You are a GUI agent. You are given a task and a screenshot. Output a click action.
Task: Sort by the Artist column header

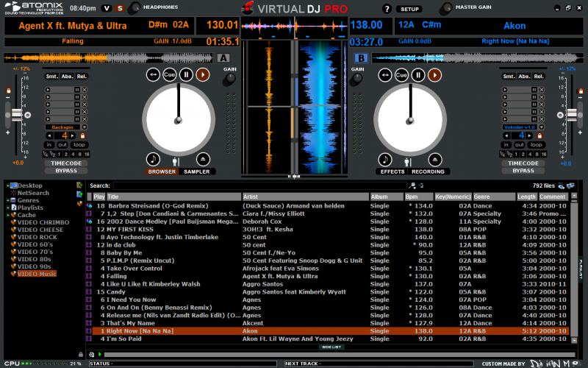coord(305,197)
